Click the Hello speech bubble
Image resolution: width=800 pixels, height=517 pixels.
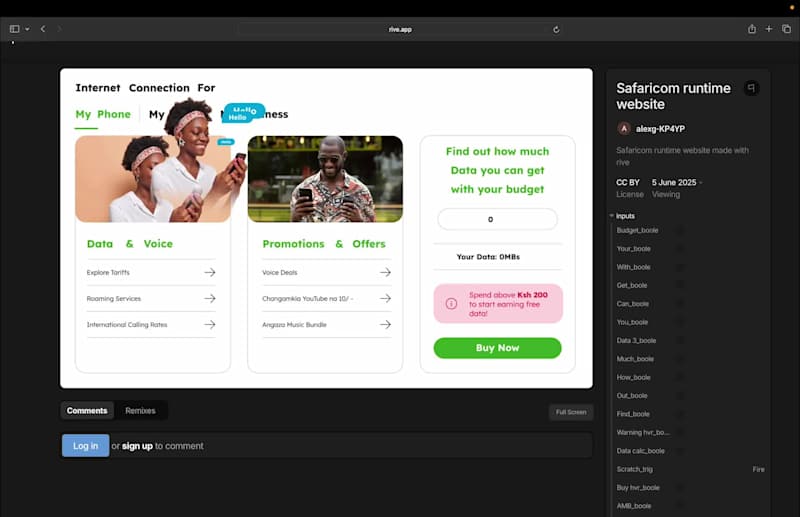pos(243,113)
